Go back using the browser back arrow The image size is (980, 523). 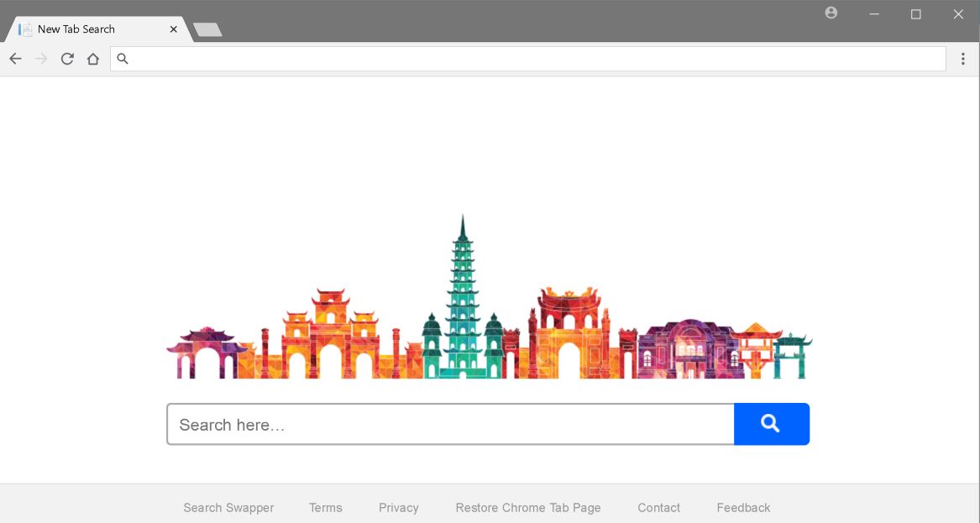point(16,59)
